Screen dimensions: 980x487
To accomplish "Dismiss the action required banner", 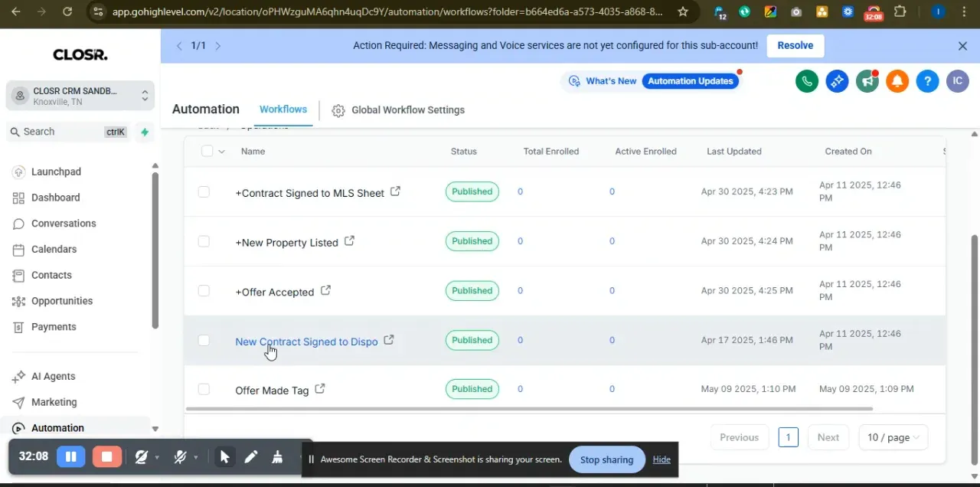I will click(x=962, y=46).
